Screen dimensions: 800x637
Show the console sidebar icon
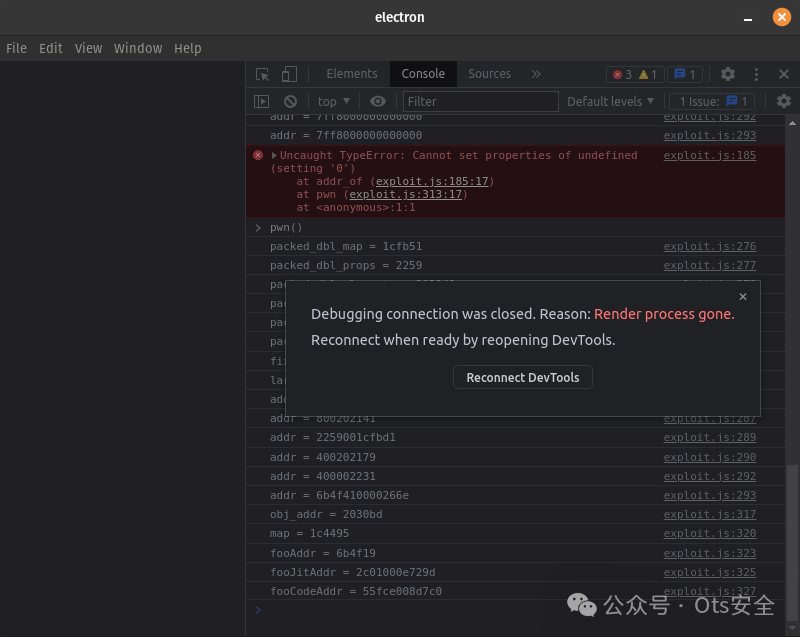coord(261,101)
